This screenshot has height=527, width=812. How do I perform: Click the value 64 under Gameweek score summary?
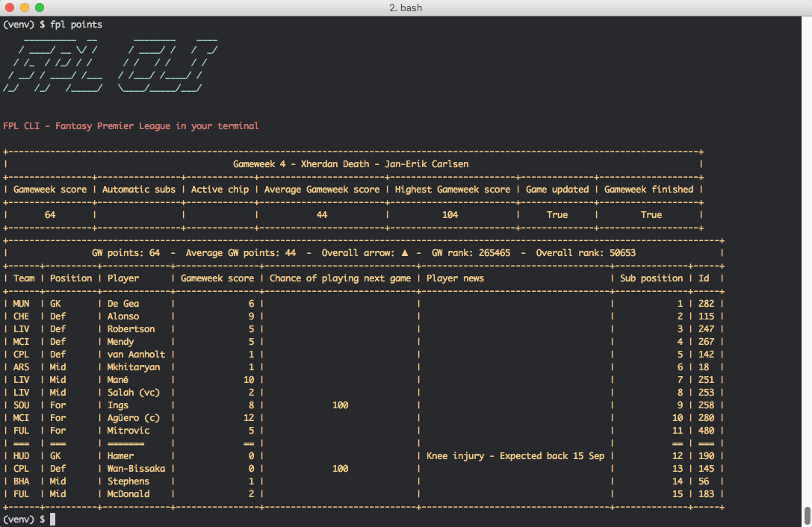point(50,215)
